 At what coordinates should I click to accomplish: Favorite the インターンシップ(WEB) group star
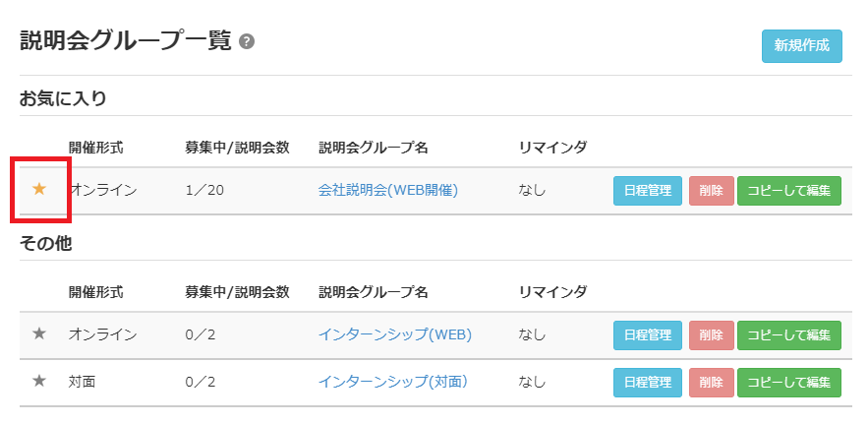[x=39, y=333]
